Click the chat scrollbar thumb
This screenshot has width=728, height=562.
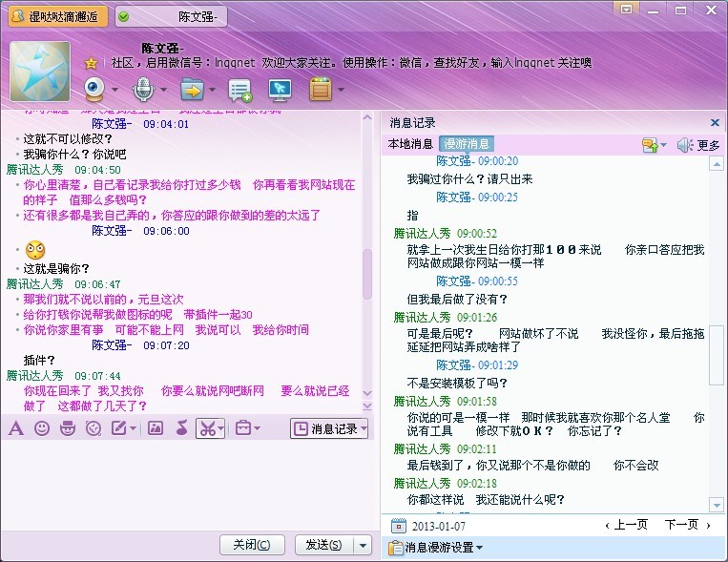click(367, 274)
